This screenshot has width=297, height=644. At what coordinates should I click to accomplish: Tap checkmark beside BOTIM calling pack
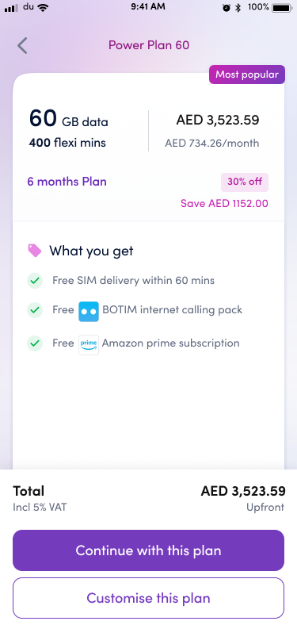coord(35,310)
